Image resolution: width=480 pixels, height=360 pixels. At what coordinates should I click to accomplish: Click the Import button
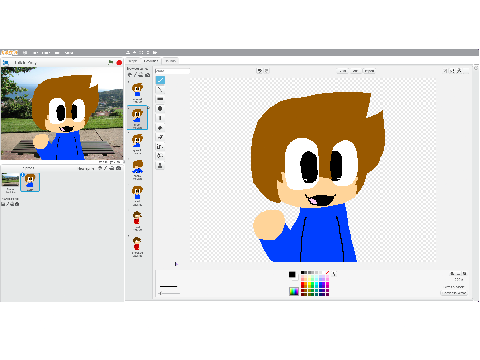click(369, 71)
